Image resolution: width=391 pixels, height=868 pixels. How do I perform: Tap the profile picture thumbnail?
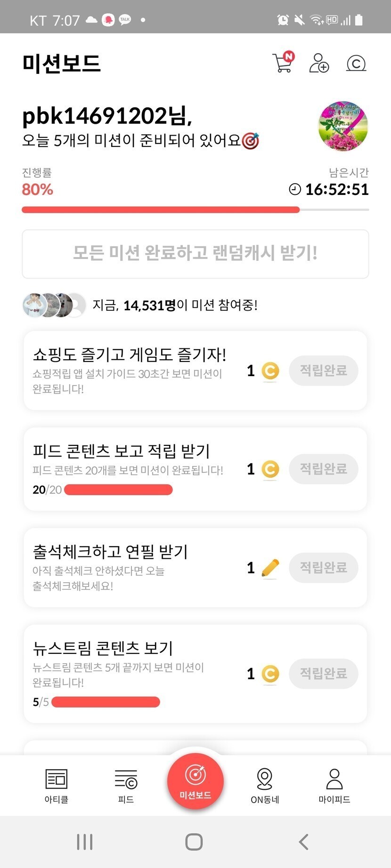coord(343,126)
